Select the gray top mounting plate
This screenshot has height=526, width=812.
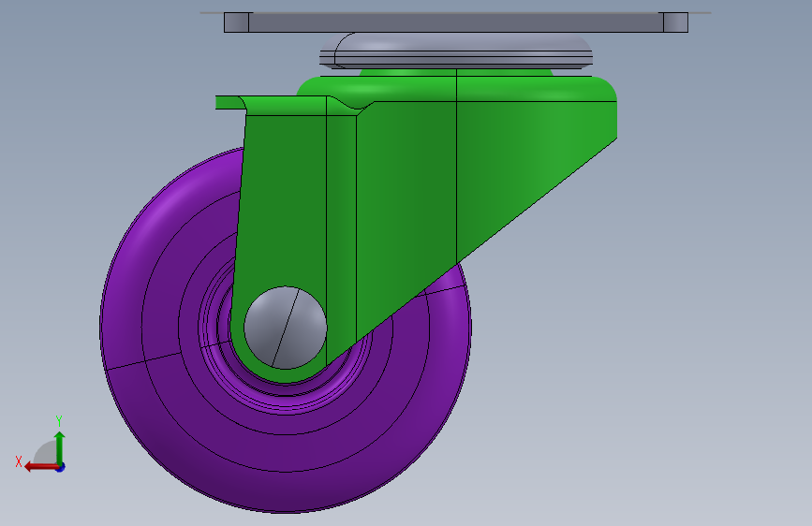click(456, 22)
